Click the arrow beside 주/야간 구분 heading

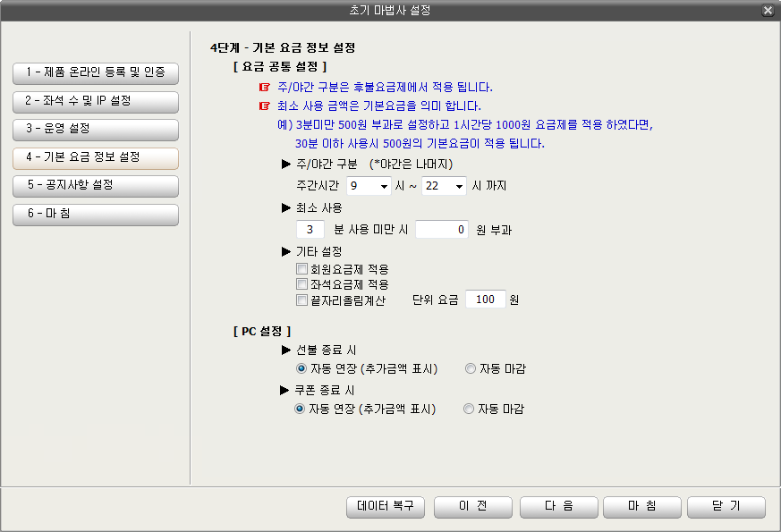(x=286, y=165)
